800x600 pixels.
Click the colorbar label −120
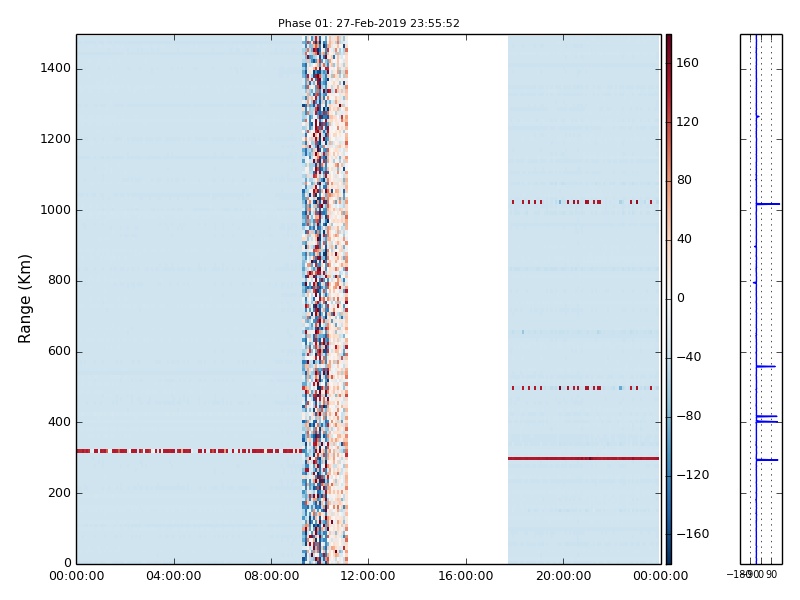(692, 475)
